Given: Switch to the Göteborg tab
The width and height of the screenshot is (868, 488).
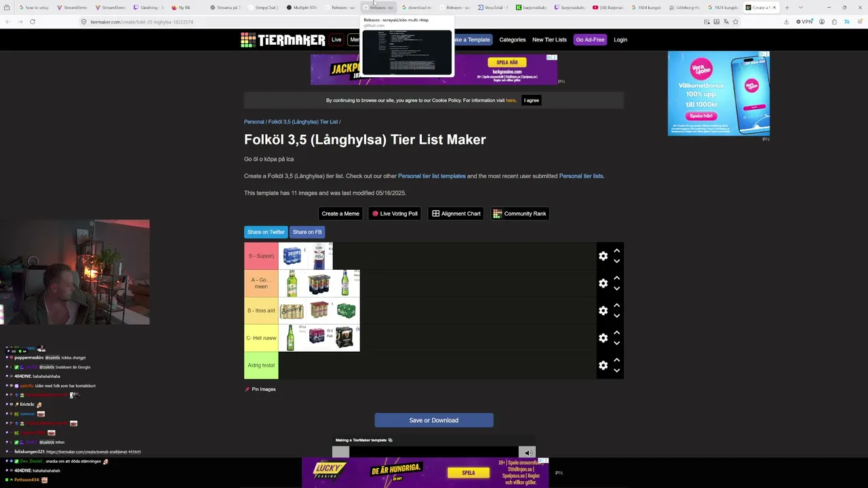Looking at the screenshot, I should [x=685, y=7].
